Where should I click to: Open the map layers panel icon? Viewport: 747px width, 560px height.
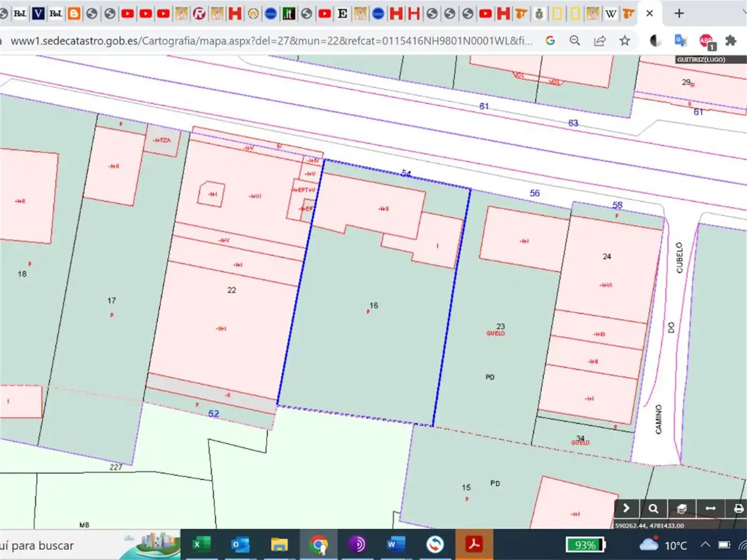pos(682,509)
